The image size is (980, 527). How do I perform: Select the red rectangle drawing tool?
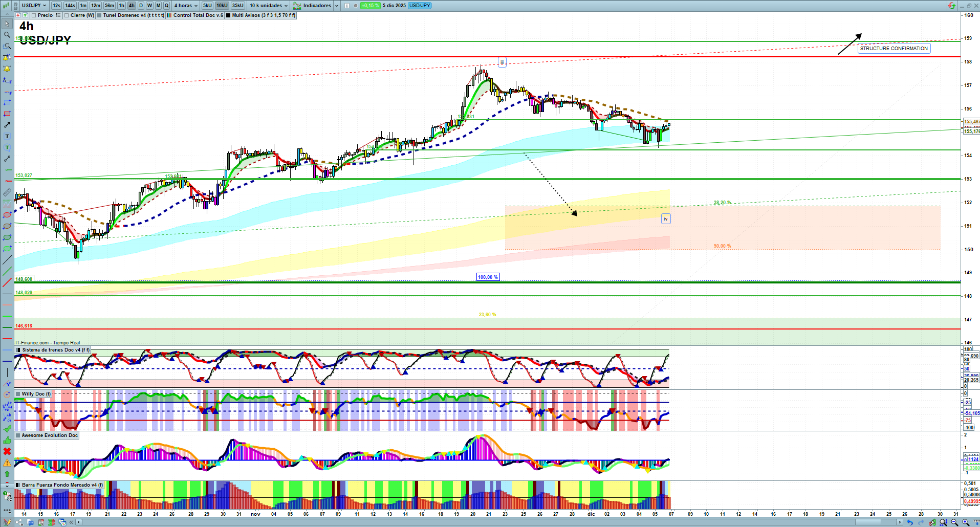pyautogui.click(x=7, y=114)
